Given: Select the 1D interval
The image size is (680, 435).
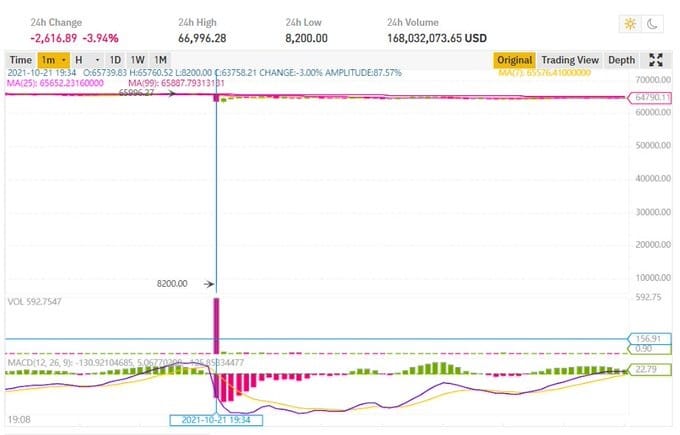Looking at the screenshot, I should tap(115, 60).
